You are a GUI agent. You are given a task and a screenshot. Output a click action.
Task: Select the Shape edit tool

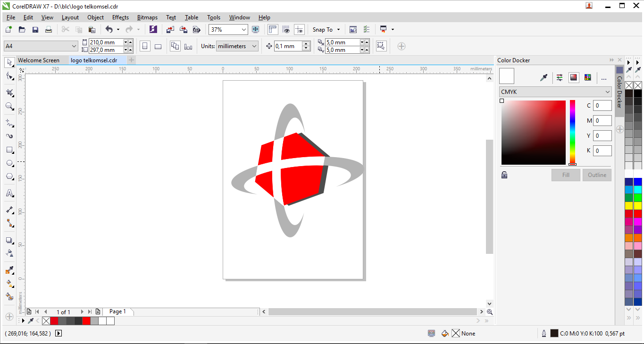click(x=9, y=76)
